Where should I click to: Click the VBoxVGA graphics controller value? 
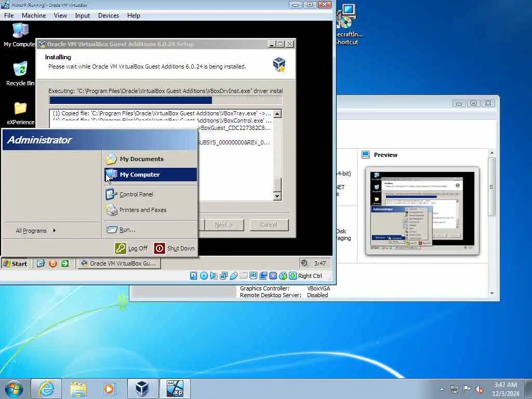318,288
